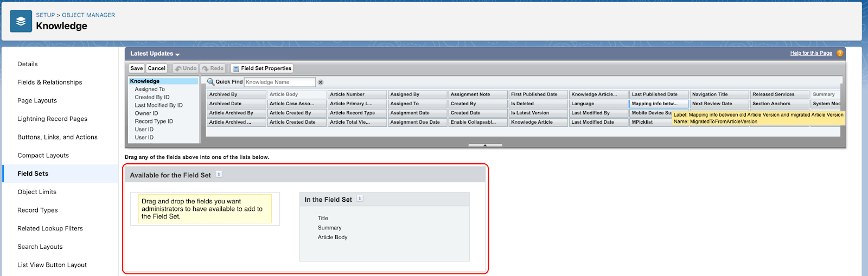Click the Is Deleted field tile

coord(539,104)
